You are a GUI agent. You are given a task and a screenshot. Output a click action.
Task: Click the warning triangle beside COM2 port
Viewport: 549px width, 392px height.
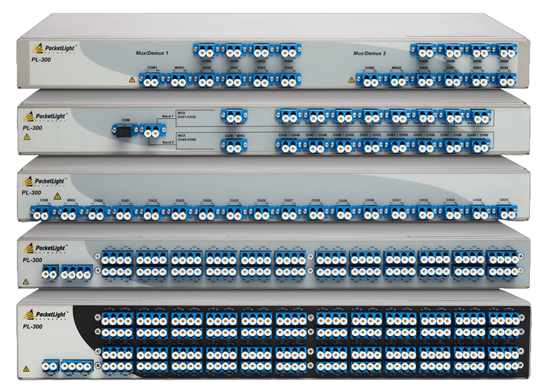point(351,80)
